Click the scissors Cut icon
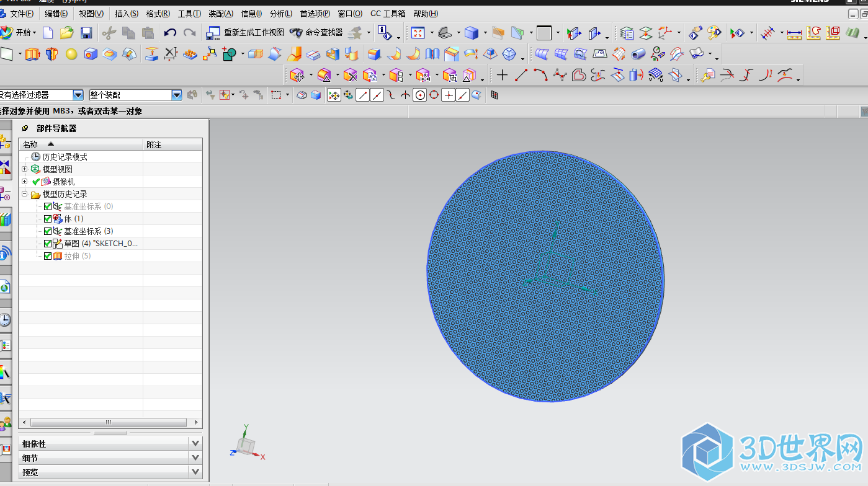This screenshot has height=486, width=868. point(109,32)
